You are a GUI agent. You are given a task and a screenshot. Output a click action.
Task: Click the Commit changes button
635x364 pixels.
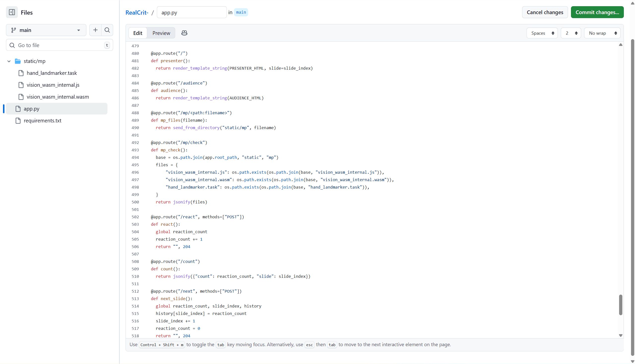597,12
